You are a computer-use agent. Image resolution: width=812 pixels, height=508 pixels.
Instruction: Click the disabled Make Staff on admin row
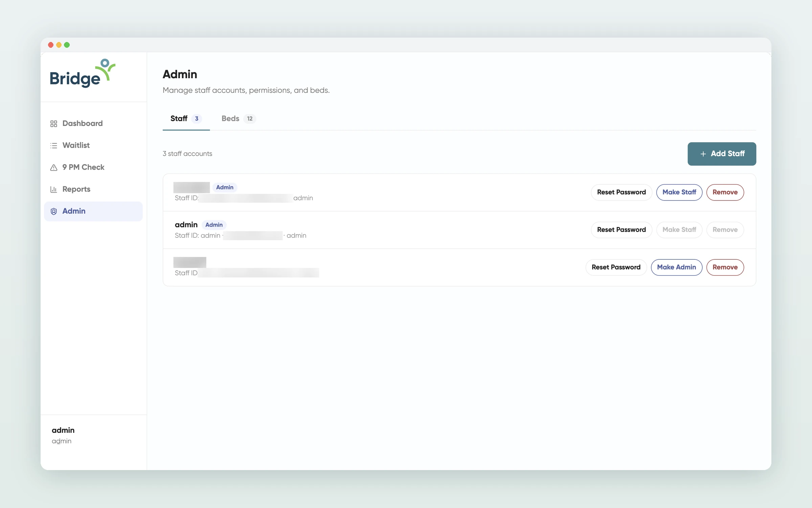click(679, 230)
